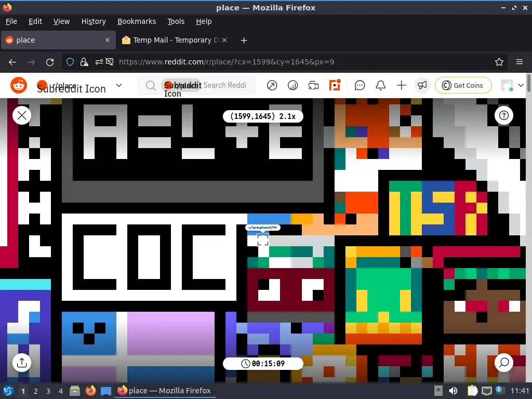Click the 11:41 clock

pyautogui.click(x=520, y=391)
